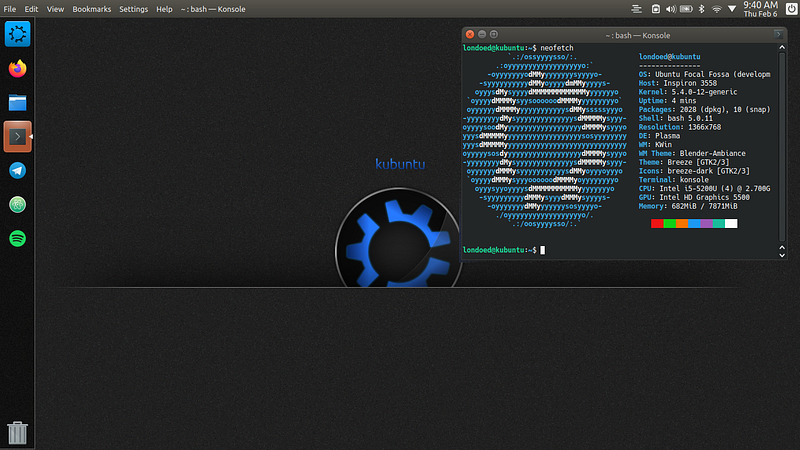Open the Help menu
Image resolution: width=800 pixels, height=450 pixels.
(x=164, y=9)
